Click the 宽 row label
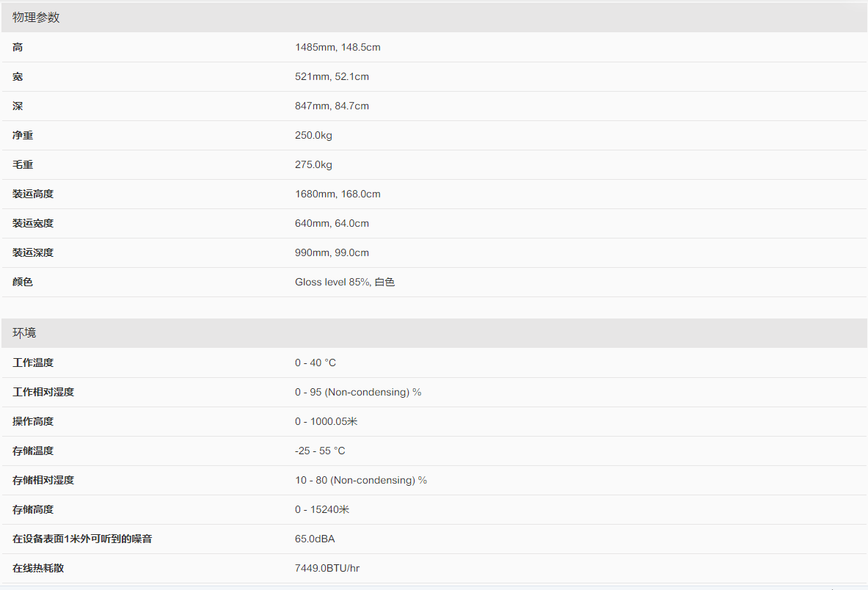 pyautogui.click(x=18, y=77)
